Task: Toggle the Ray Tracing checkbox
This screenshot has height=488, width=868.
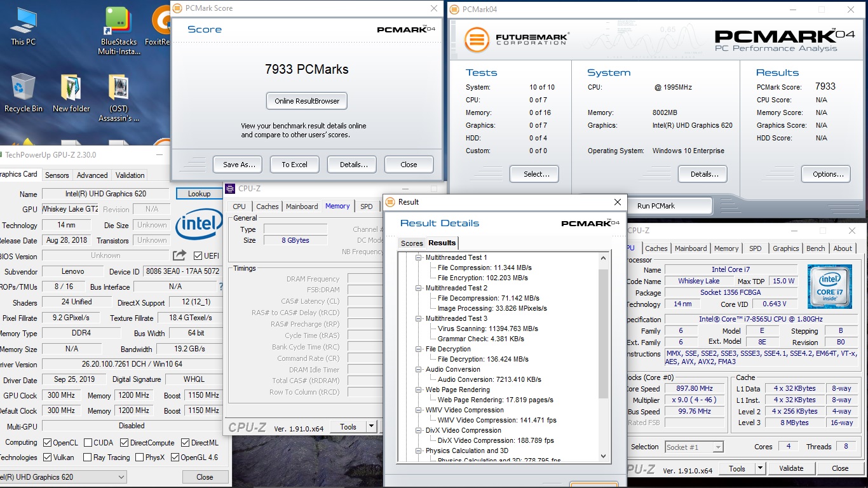Action: point(86,457)
